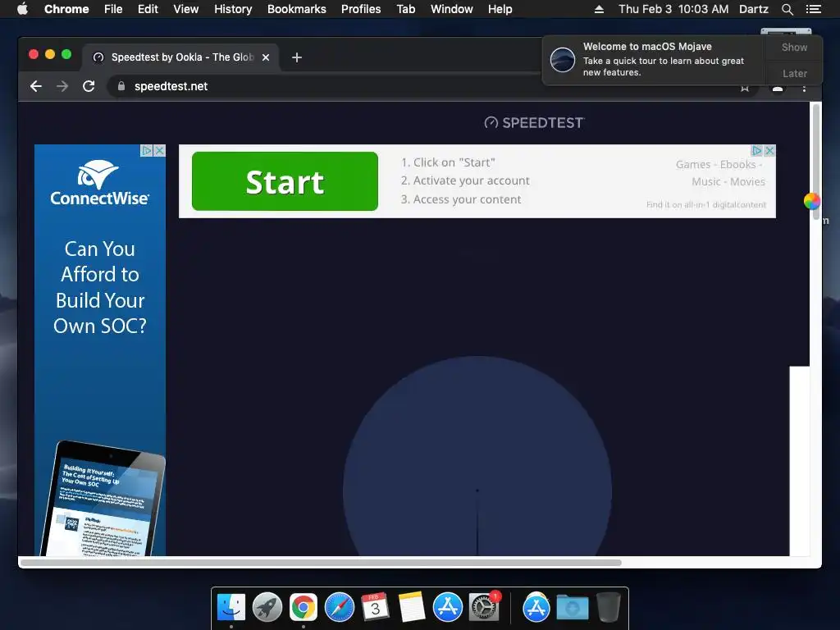Click the ConnectWise logo in ad
This screenshot has height=630, width=840.
99,183
